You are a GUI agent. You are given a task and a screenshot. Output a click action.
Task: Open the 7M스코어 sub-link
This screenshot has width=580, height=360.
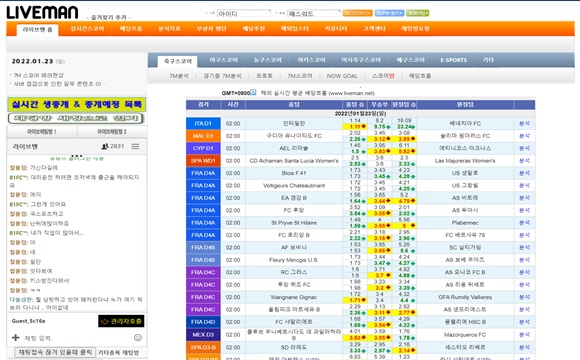[x=300, y=76]
